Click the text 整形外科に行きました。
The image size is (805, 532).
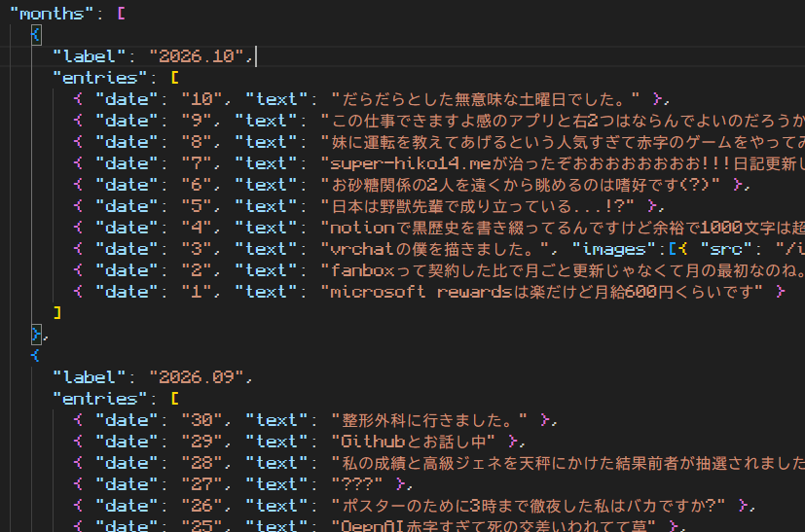pyautogui.click(x=429, y=421)
